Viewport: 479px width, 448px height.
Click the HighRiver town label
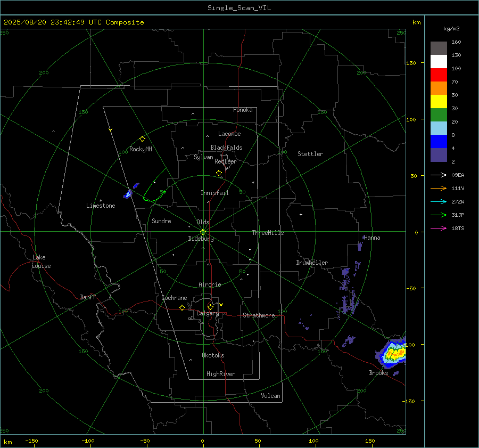tap(220, 374)
